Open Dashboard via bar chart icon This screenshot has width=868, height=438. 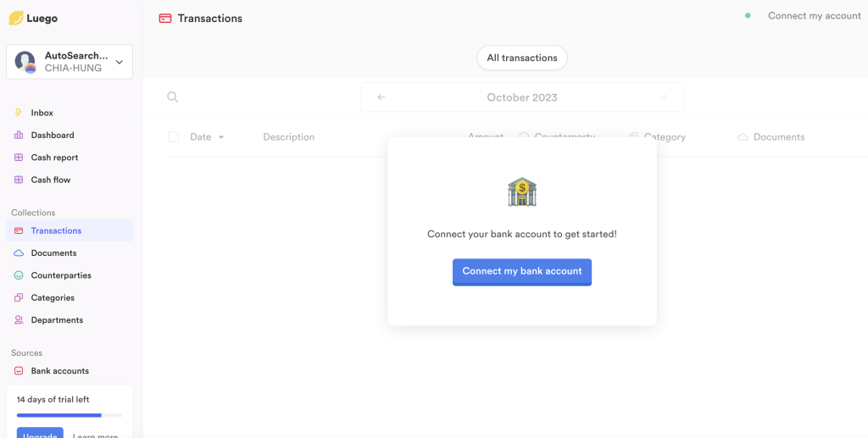click(19, 135)
